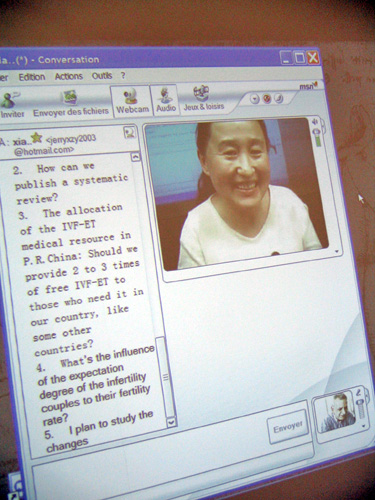Click the pencil icon near own picture
The width and height of the screenshot is (375, 500).
click(x=359, y=392)
